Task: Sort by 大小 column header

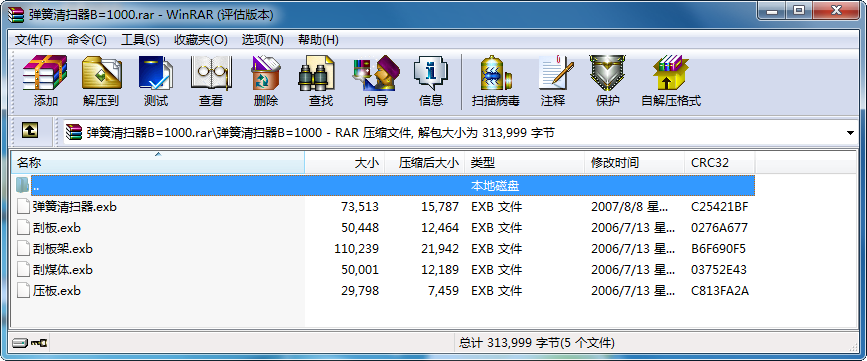Action: coord(344,163)
